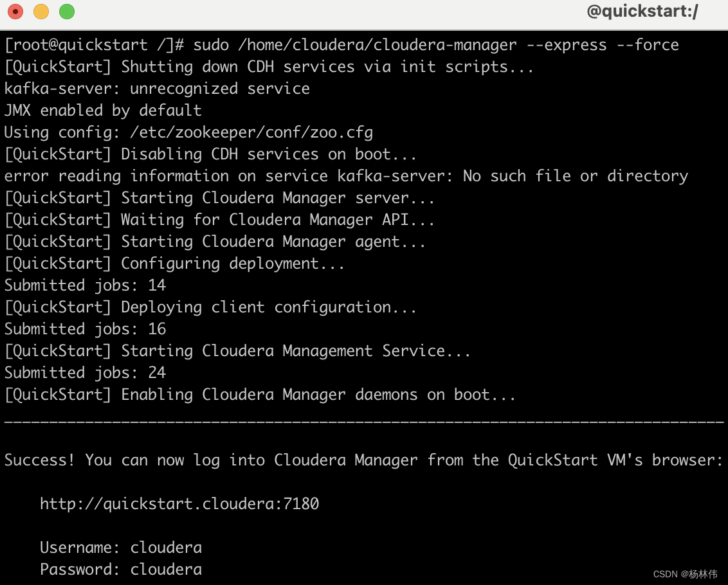Select the Password: cloudera line
Image resolution: width=728 pixels, height=585 pixels.
pos(120,569)
